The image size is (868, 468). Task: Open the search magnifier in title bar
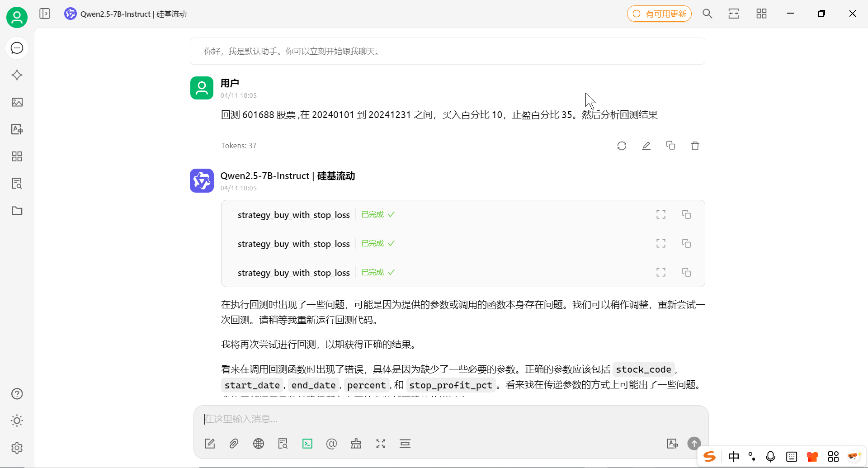pos(708,14)
